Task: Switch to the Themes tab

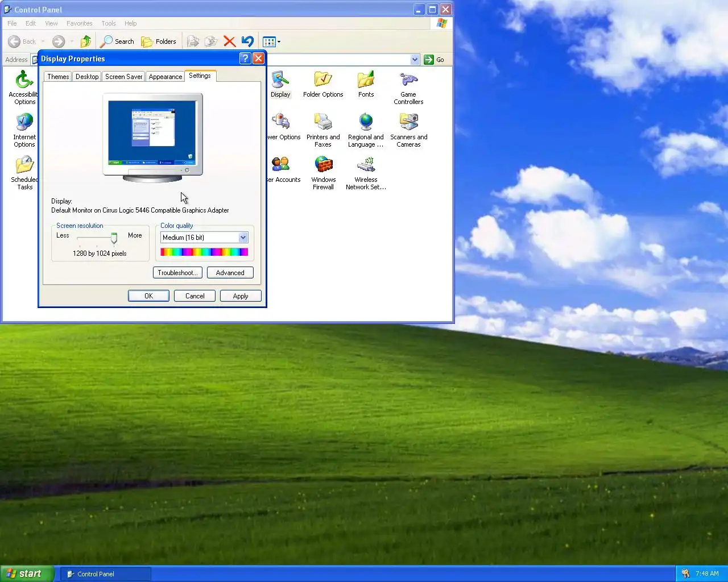Action: [58, 77]
